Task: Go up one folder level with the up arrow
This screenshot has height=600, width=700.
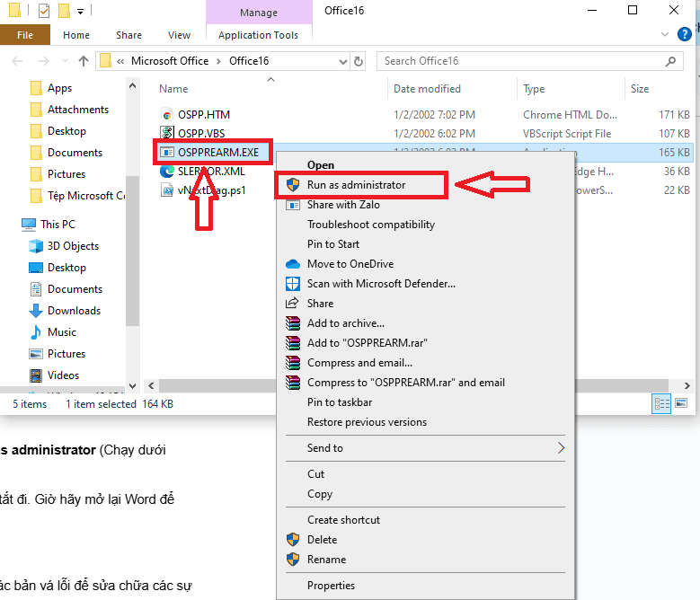Action: pyautogui.click(x=84, y=61)
